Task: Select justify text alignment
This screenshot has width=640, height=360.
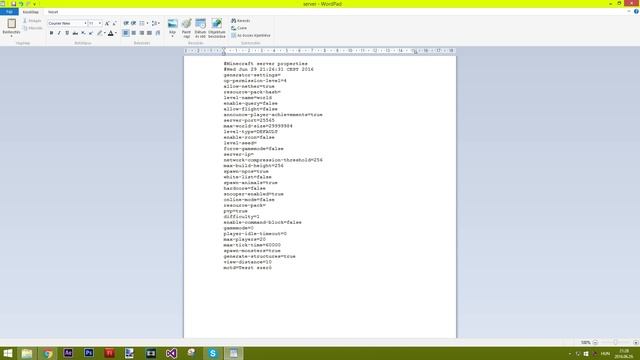Action: click(x=149, y=33)
